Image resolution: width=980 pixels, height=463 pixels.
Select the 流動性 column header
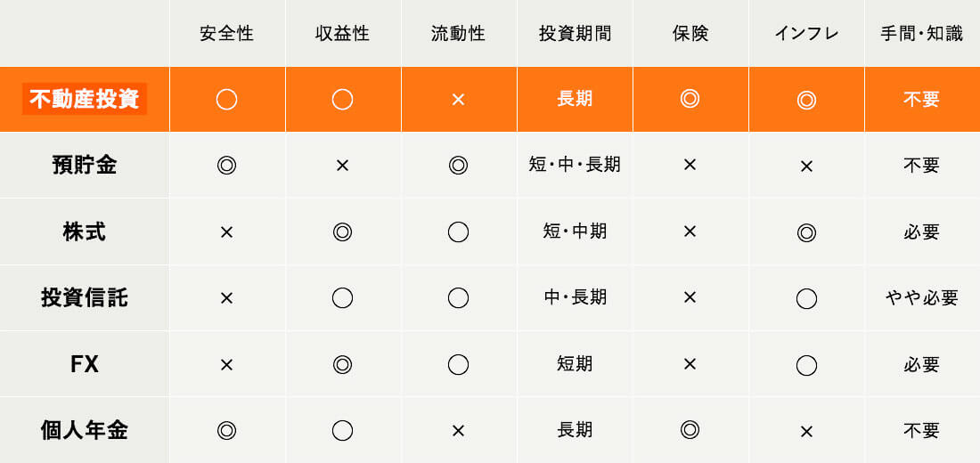tap(458, 34)
